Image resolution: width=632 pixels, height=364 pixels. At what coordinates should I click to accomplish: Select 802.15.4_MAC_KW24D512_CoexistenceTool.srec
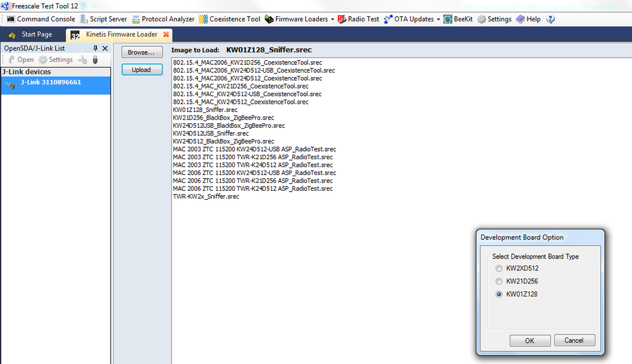[x=240, y=102]
